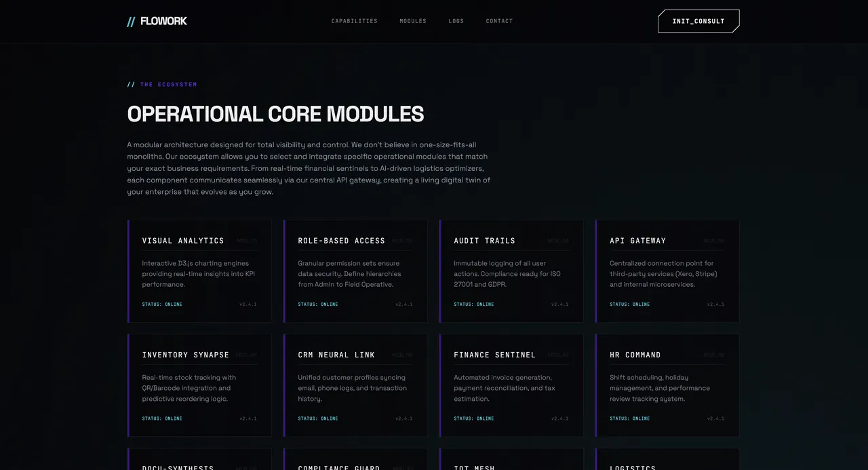Open the Logs nav link
The height and width of the screenshot is (470, 868).
point(456,21)
